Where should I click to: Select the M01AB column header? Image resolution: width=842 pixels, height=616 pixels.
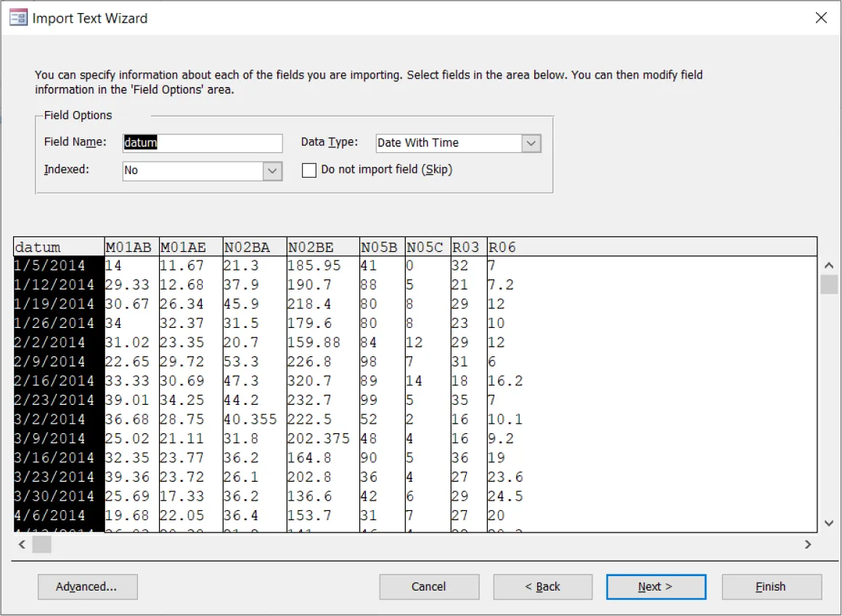point(129,246)
